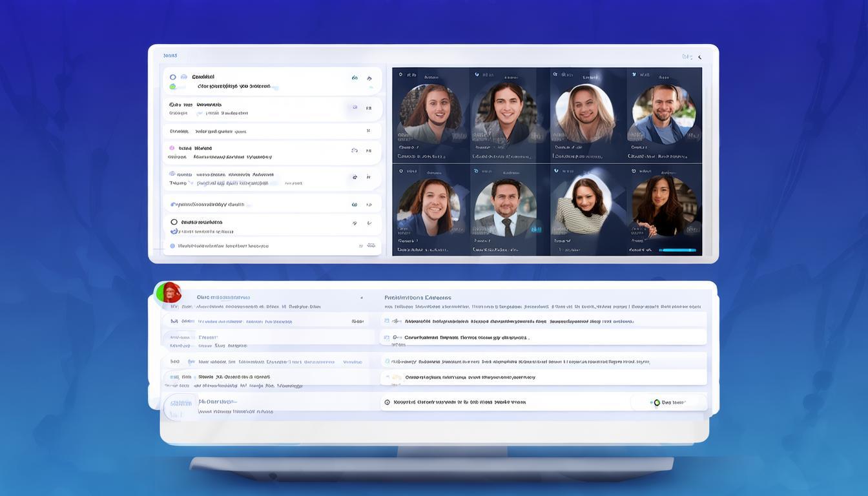This screenshot has width=868, height=496.
Task: Click the bird icon above the bearded man's portrait
Action: coord(634,74)
